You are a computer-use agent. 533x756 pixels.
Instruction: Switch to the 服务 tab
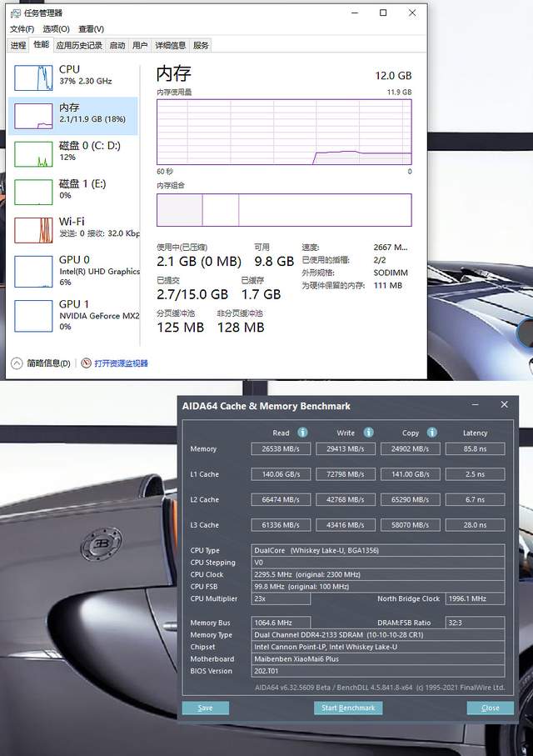point(201,45)
